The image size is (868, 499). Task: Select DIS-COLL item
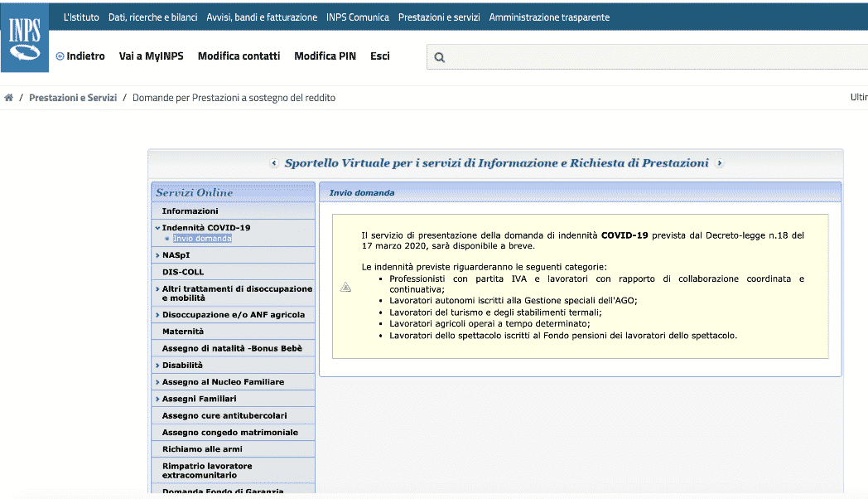233,272
